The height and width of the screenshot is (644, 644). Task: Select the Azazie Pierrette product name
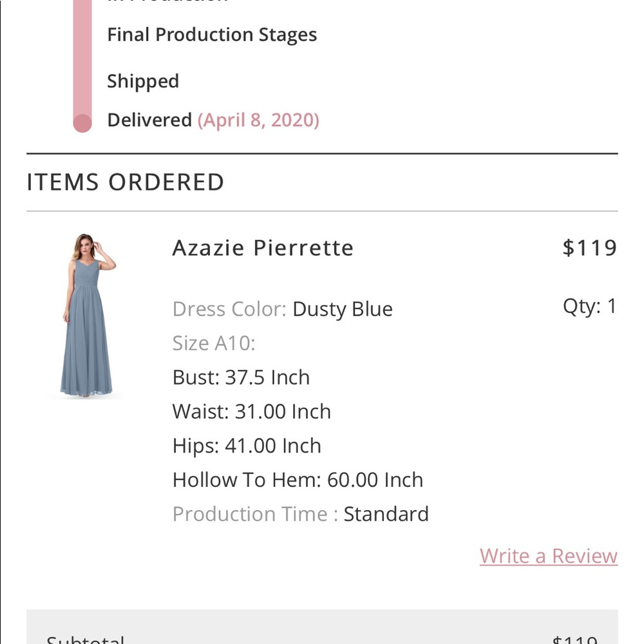coord(262,248)
